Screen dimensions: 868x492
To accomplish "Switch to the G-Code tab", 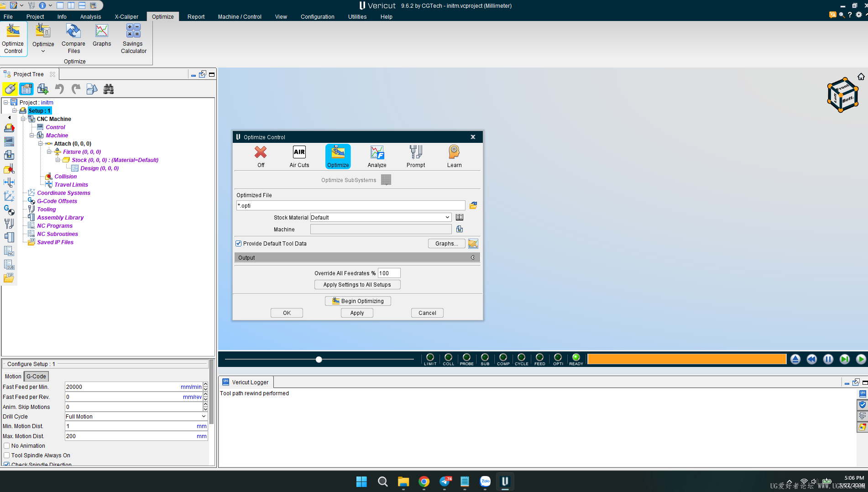I will tap(36, 376).
